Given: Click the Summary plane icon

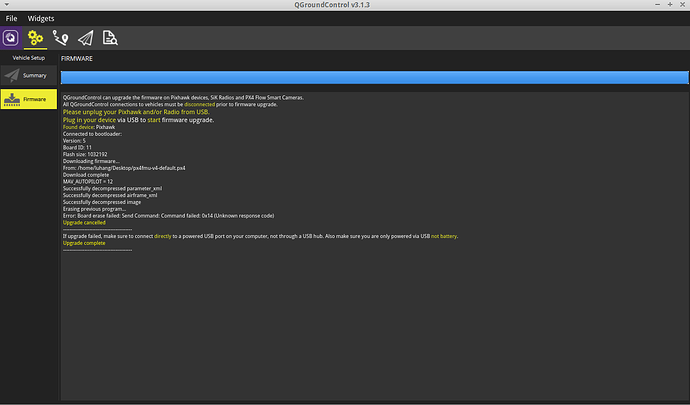Looking at the screenshot, I should [x=12, y=75].
